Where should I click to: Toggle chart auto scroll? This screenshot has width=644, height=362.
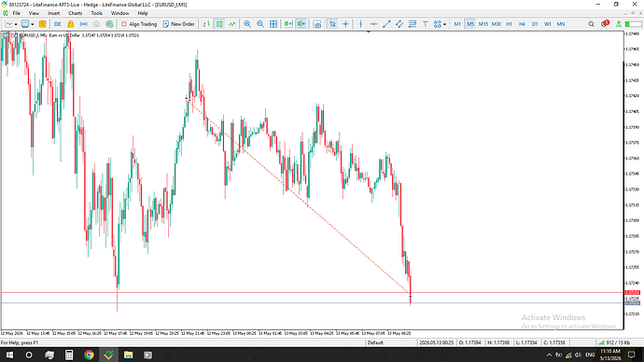point(288,24)
